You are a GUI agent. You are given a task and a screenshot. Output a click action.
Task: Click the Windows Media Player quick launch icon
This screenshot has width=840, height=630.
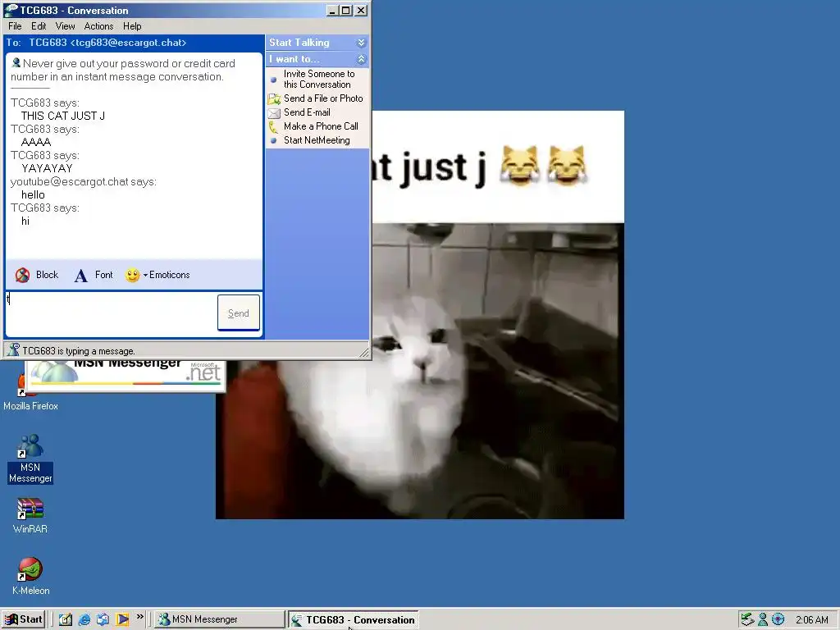click(x=122, y=619)
